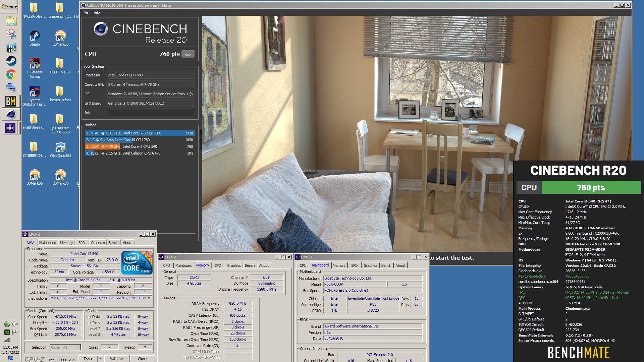
Task: Launch Google Chrome from the taskbar
Action: [x=11, y=74]
